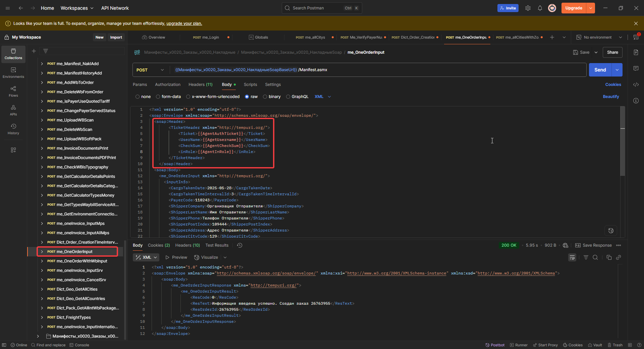
Task: Copy response body with copy icon
Action: pos(609,257)
